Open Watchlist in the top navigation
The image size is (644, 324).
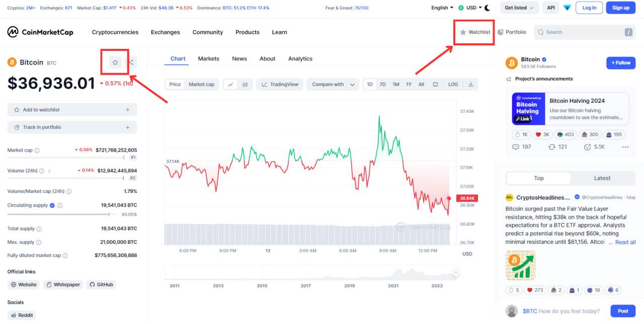pyautogui.click(x=474, y=32)
